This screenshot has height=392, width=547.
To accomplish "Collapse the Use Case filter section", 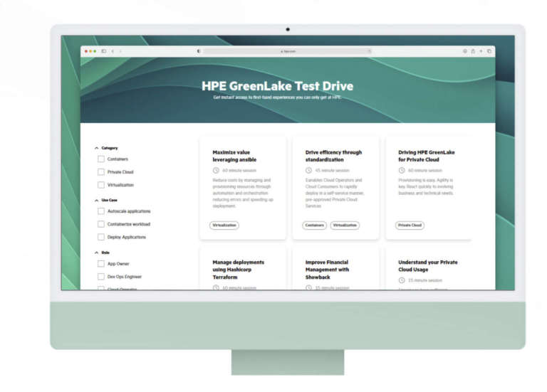I will 97,201.
